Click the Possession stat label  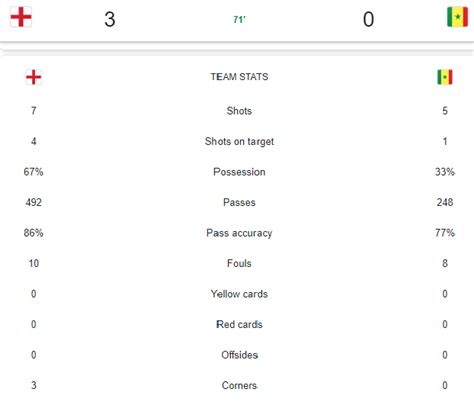pos(239,172)
